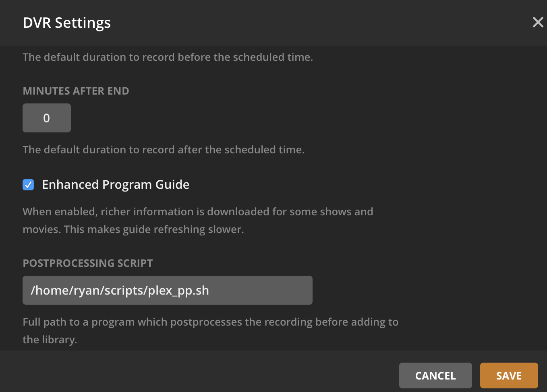This screenshot has width=547, height=392.
Task: Click the blue checkmark beside Enhanced Program Guide
Action: (28, 185)
